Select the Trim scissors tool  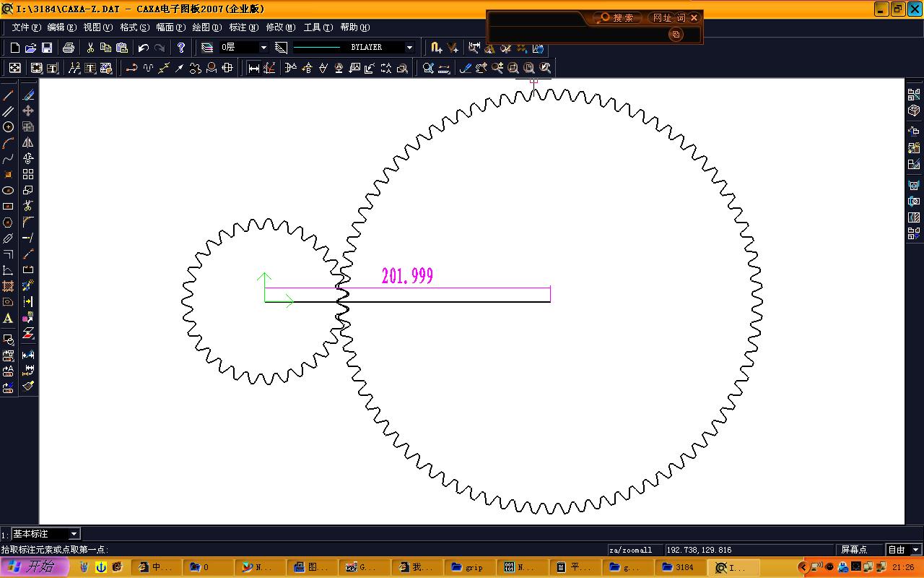click(x=28, y=206)
